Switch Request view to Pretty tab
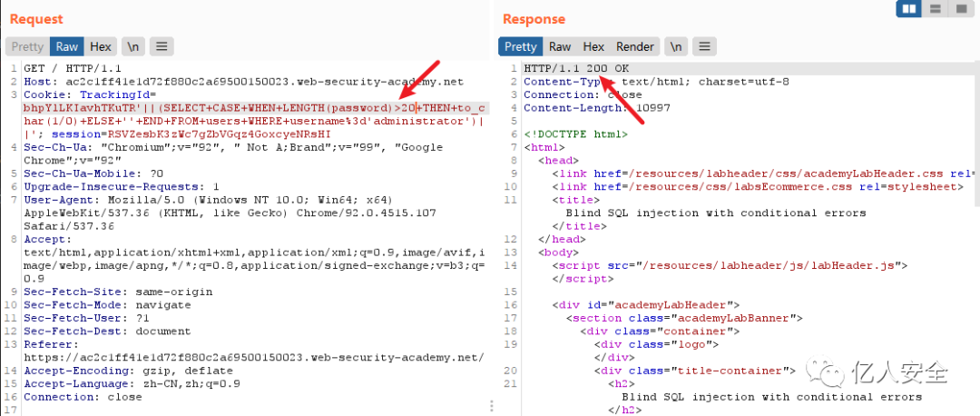980x416 pixels. point(27,46)
